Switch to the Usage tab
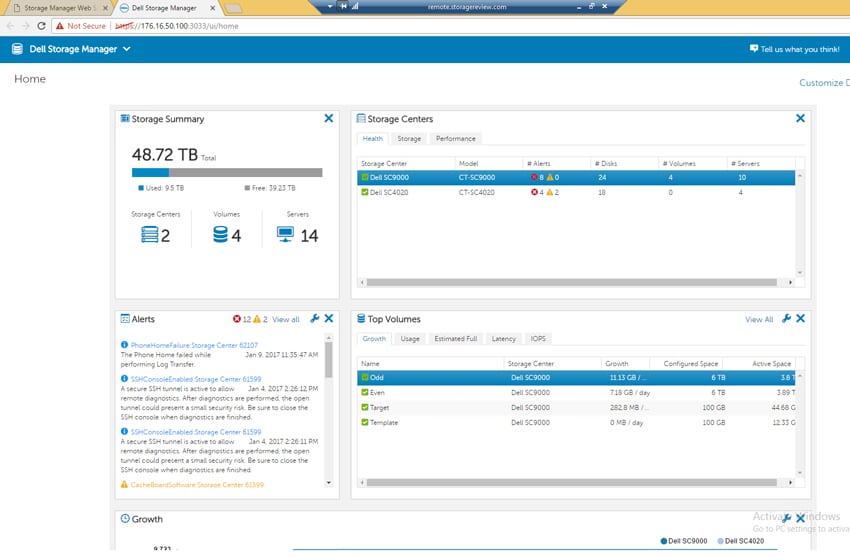 (x=410, y=339)
